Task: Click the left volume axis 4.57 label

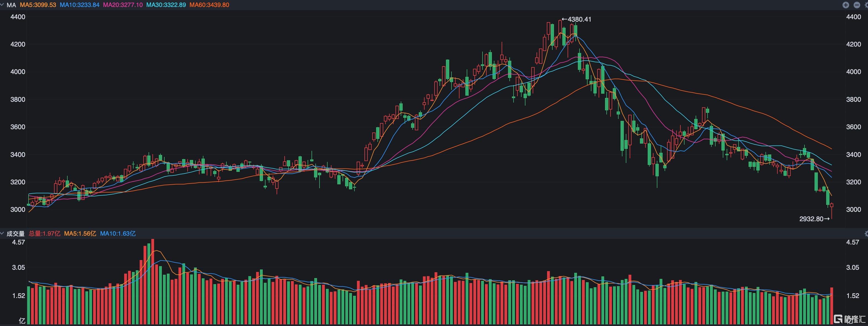Action: click(19, 242)
